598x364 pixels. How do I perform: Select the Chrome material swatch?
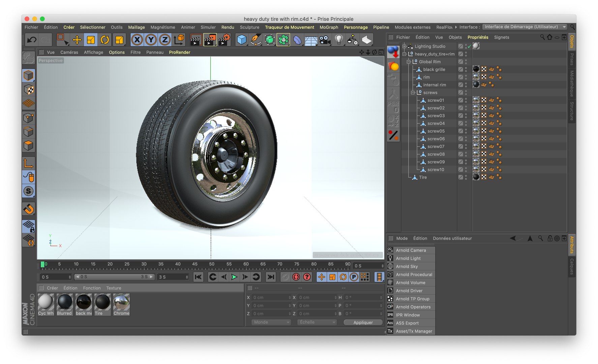tap(121, 305)
